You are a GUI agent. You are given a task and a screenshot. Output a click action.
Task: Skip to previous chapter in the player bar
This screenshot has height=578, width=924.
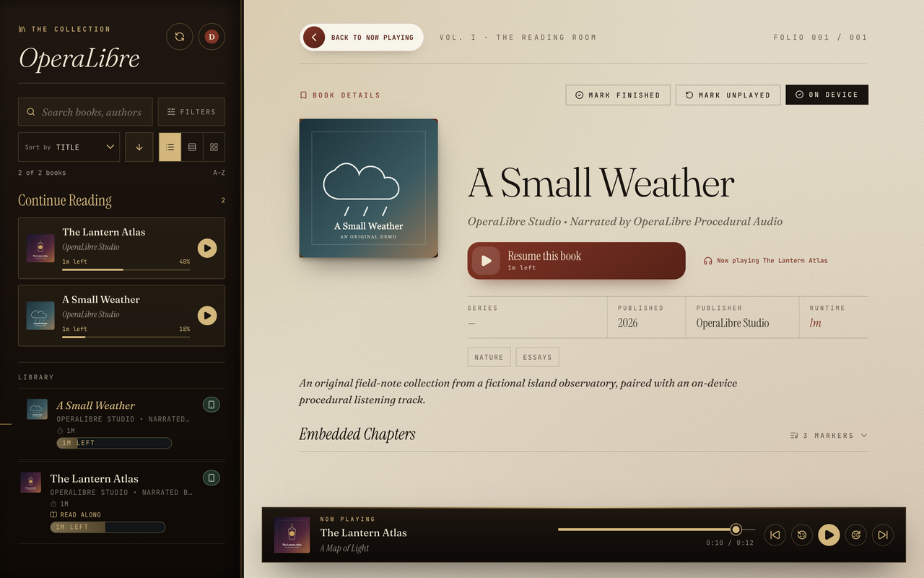click(x=775, y=535)
